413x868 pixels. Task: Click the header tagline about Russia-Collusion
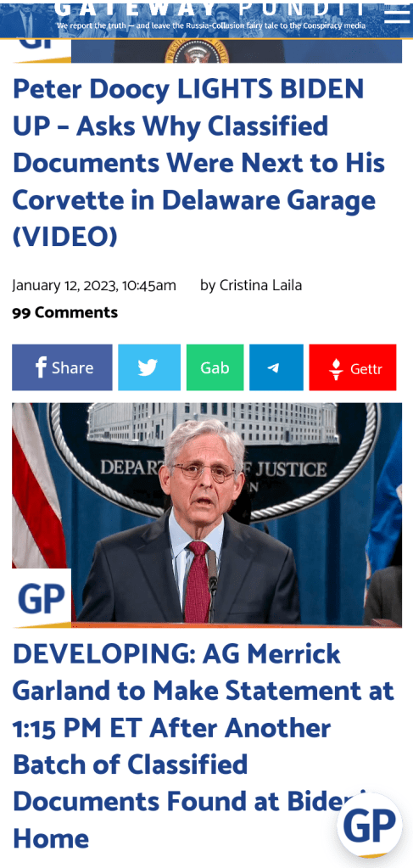210,25
